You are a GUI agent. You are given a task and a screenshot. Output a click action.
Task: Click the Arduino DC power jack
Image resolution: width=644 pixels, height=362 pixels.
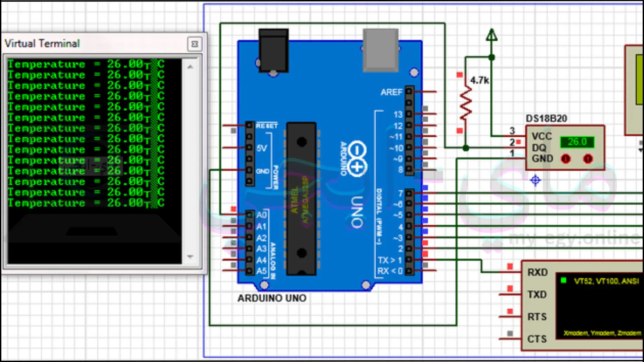click(x=273, y=51)
